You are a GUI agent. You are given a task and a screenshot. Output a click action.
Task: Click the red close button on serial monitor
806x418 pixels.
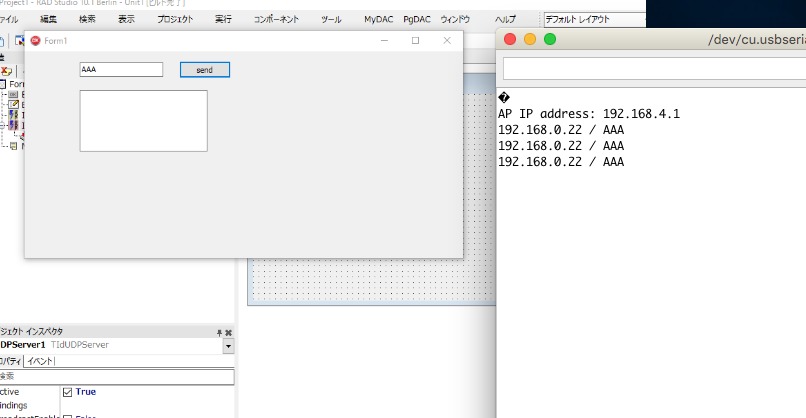(x=510, y=40)
